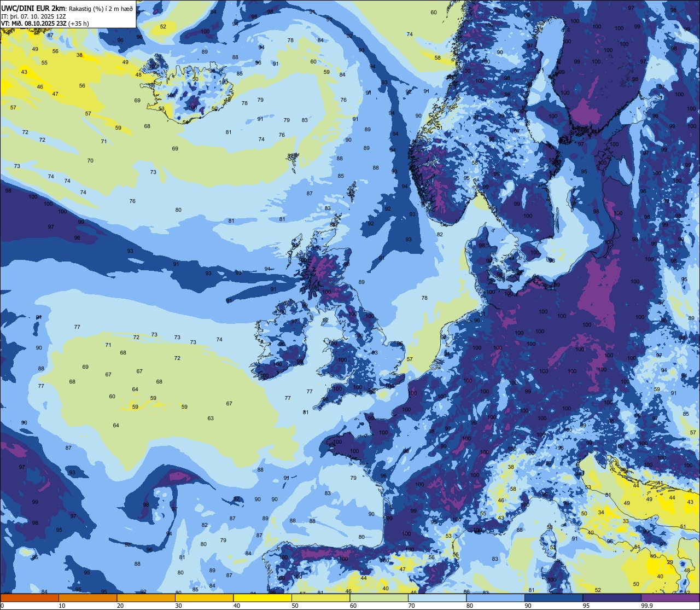Click the amber 20–30 legend swatch
700x610 pixels.
point(146,597)
